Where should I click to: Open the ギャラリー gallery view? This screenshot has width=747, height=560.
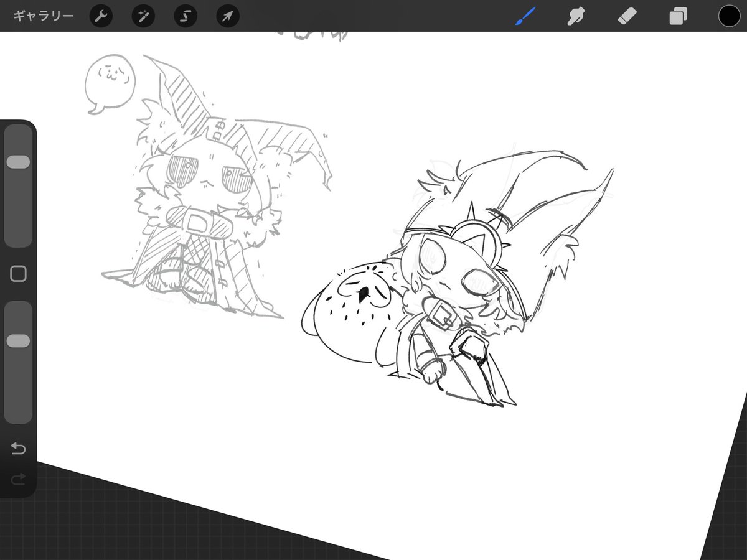pyautogui.click(x=44, y=16)
